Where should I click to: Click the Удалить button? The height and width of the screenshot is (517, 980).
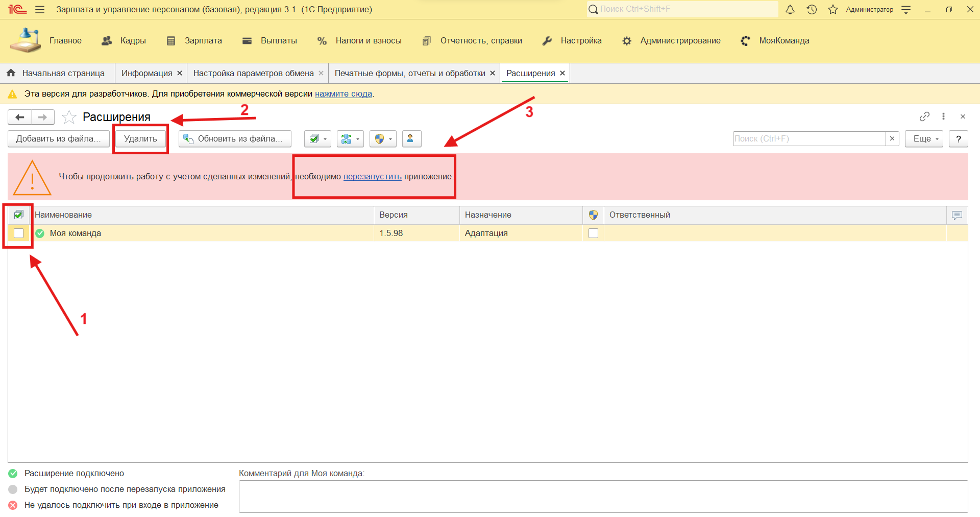(x=140, y=139)
